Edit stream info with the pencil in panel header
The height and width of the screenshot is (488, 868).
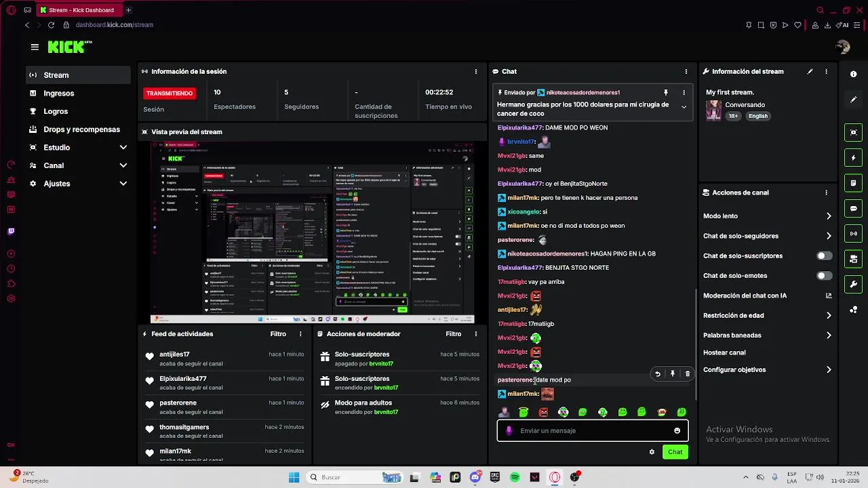coord(810,71)
